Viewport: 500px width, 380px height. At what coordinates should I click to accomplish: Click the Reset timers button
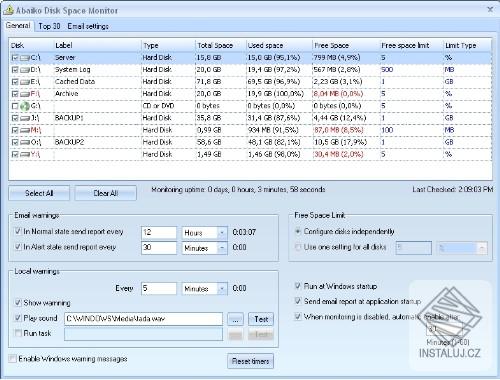250,361
